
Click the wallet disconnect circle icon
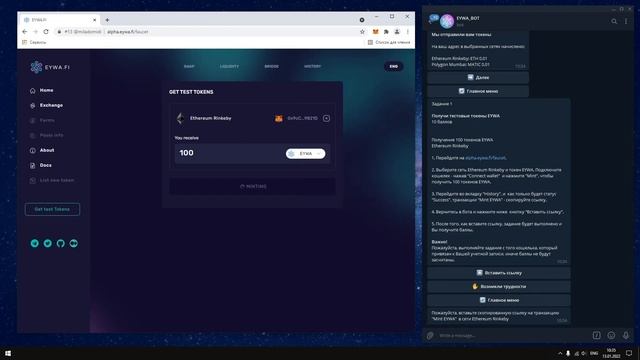[x=326, y=118]
